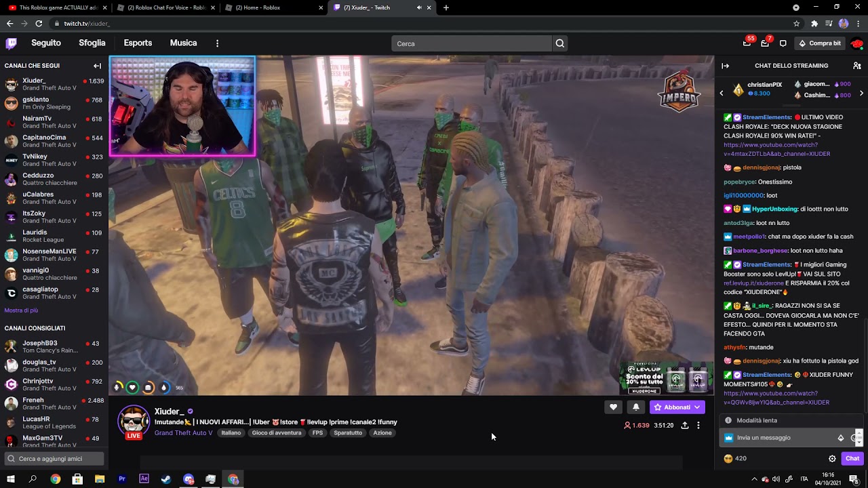This screenshot has height=488, width=868.
Task: Open the stream's three-dot options menu
Action: [698, 426]
